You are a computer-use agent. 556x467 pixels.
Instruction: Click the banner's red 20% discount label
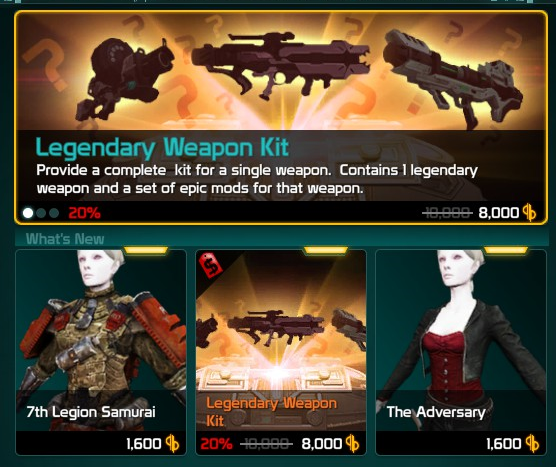84,213
